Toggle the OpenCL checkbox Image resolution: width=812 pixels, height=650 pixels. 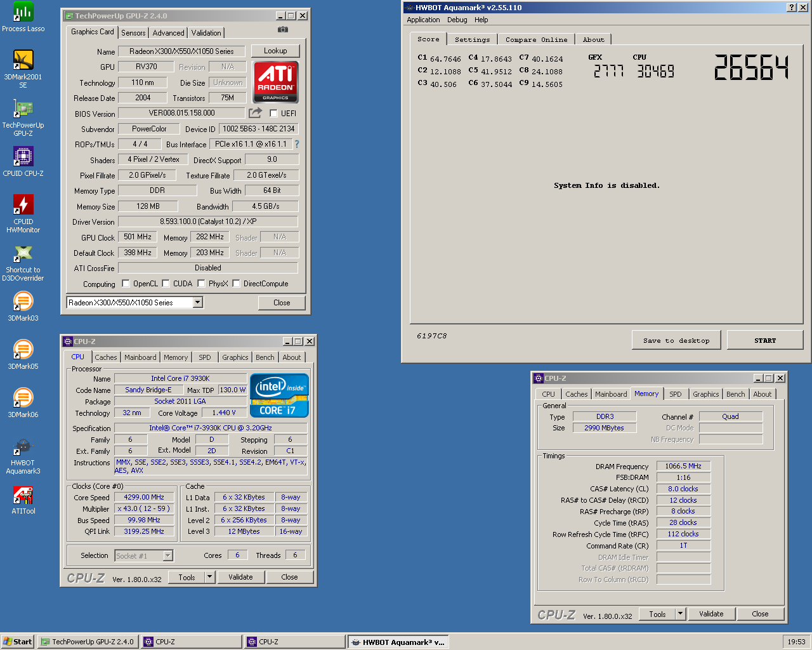[x=126, y=284]
